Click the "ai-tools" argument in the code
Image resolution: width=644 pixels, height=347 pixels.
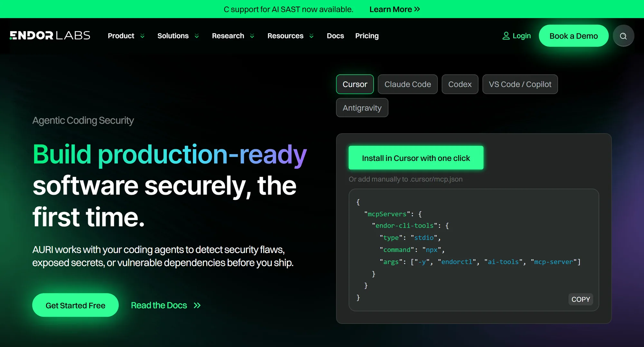click(503, 262)
